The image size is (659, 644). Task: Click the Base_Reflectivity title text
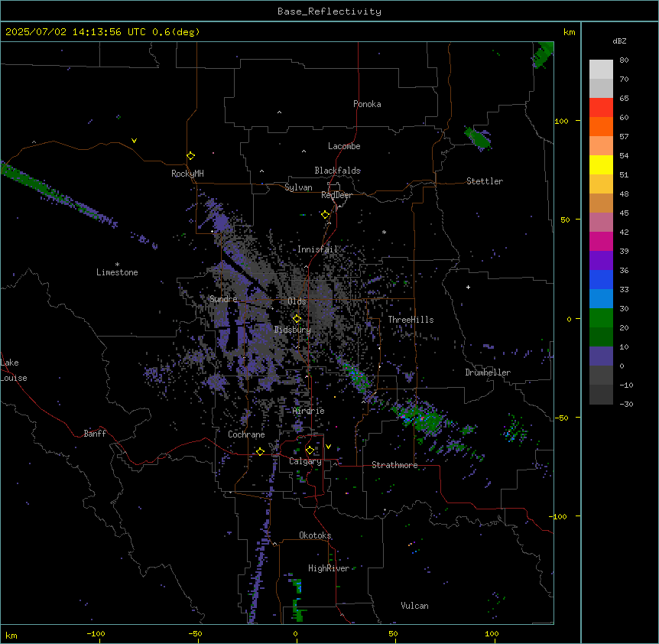329,11
